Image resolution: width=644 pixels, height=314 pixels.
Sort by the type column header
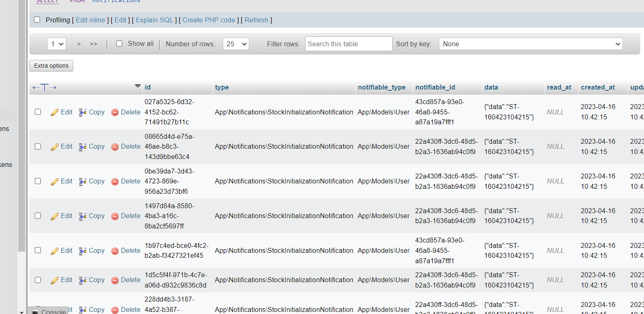[x=222, y=87]
